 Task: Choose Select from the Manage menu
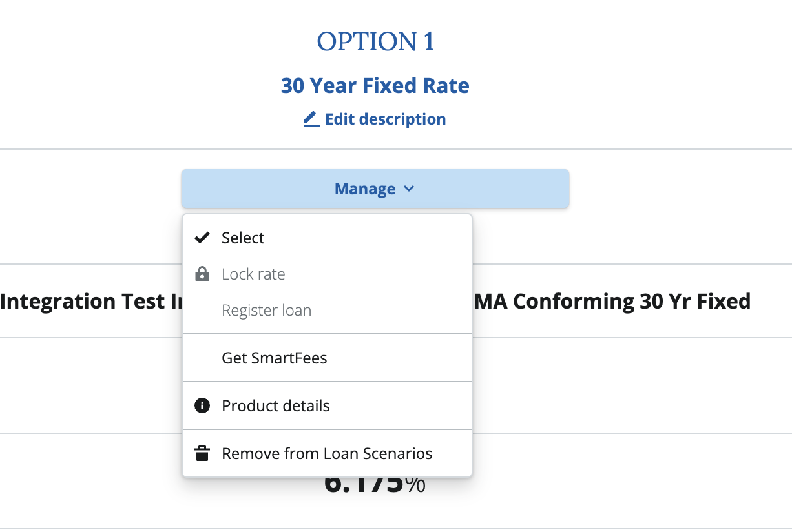coord(243,238)
